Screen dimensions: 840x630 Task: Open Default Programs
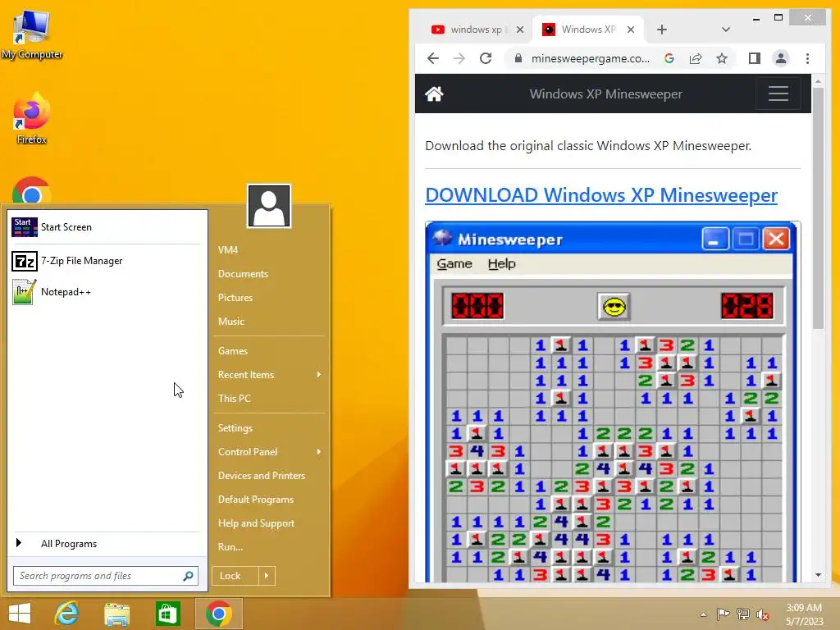coord(256,500)
